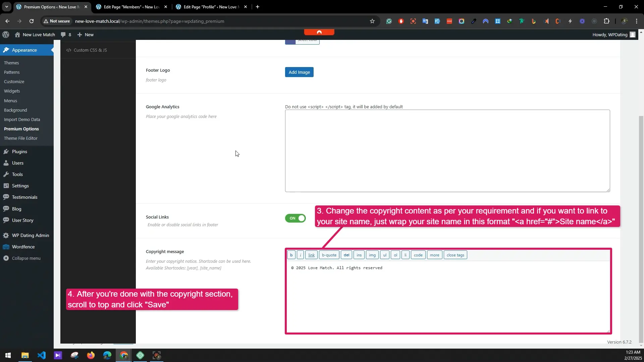Viewport: 644px width, 362px height.
Task: Open Chrome three-dot menu
Action: [x=637, y=21]
